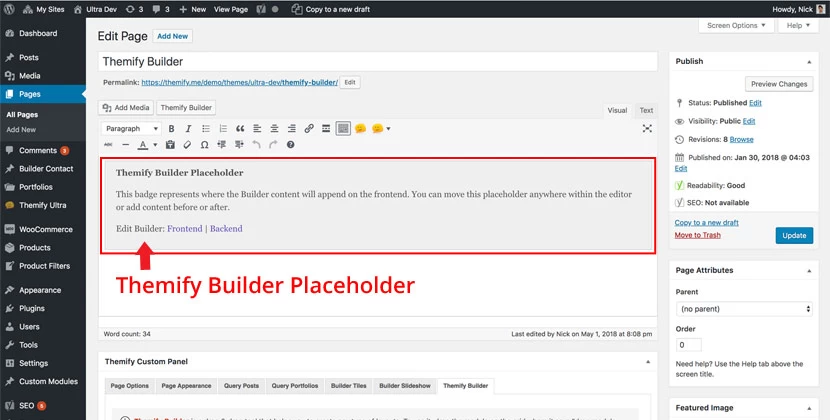Insert a bulleted list
This screenshot has width=830, height=420.
(206, 129)
